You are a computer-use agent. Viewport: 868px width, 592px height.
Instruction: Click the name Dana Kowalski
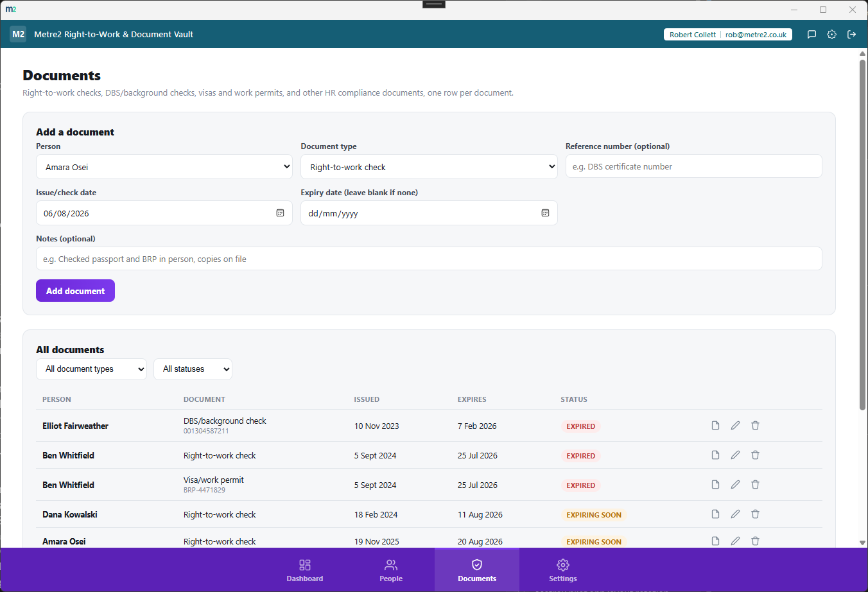pos(70,514)
